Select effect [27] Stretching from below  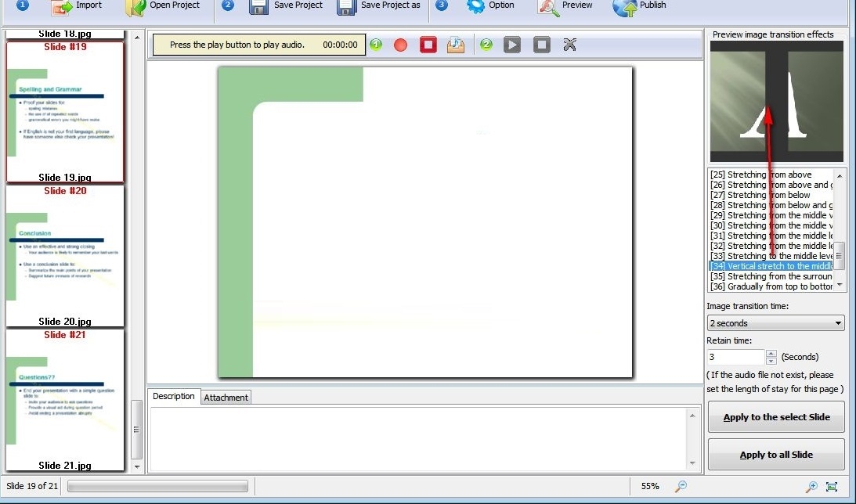click(x=771, y=196)
